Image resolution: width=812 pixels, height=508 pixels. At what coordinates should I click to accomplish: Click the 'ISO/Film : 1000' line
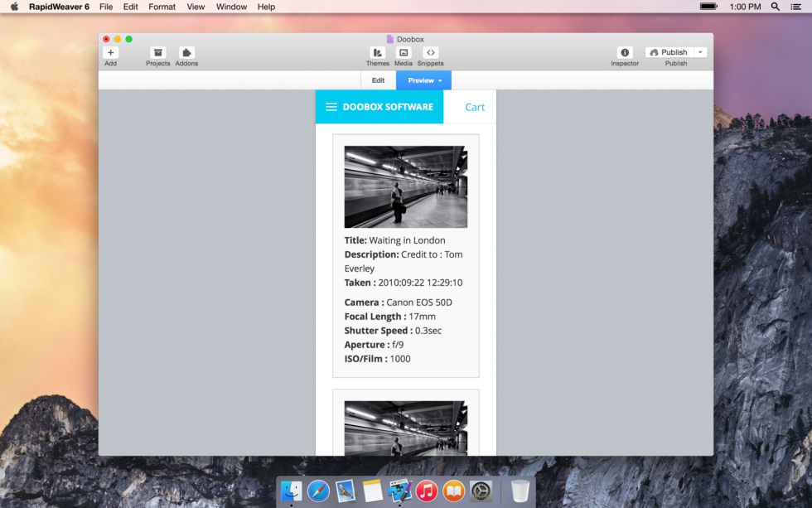coord(378,359)
